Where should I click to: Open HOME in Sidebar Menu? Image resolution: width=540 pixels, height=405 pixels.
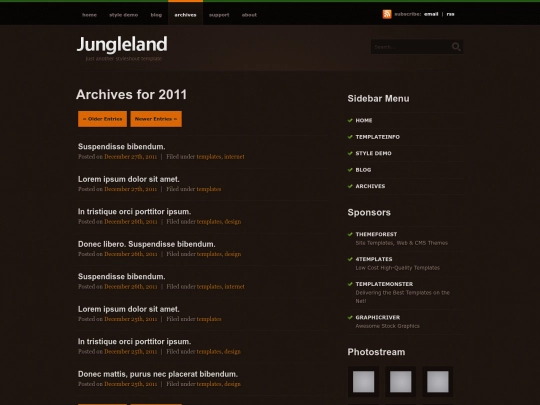[x=364, y=120]
